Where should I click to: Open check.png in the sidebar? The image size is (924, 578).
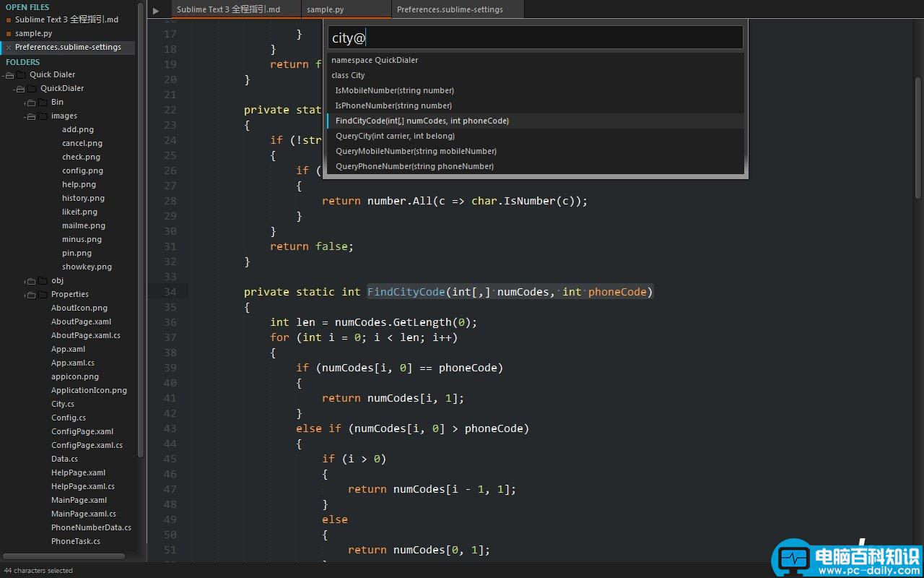tap(81, 158)
